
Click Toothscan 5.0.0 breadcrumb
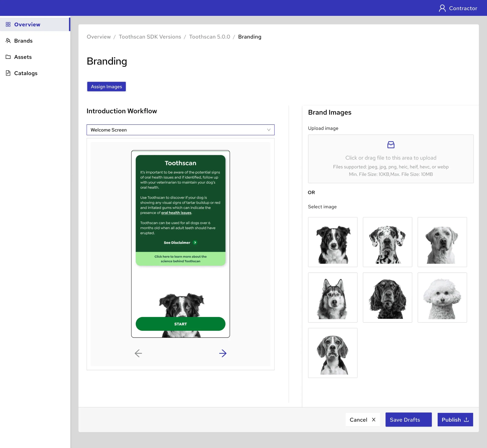coord(209,37)
